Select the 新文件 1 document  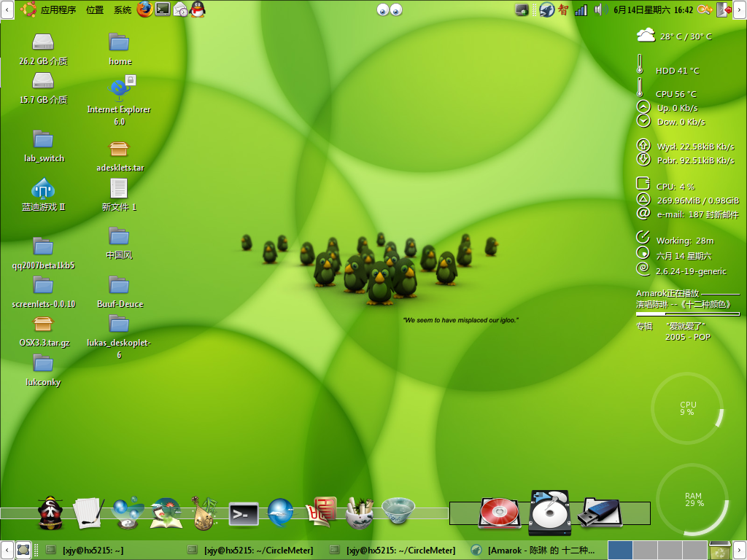point(119,195)
